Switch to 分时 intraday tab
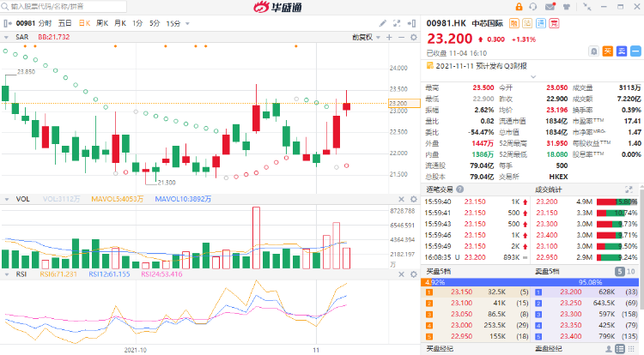The width and height of the screenshot is (644, 355). (46, 23)
